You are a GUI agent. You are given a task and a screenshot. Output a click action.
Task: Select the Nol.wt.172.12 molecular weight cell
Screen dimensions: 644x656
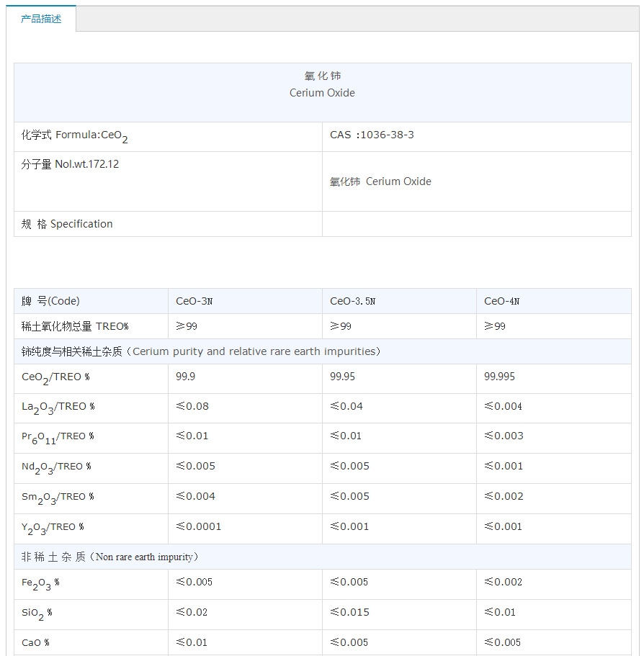[x=71, y=164]
